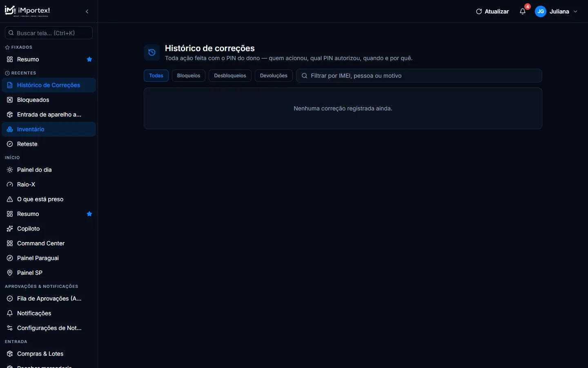
Task: Open Resumo from the Fixados section
Action: click(49, 59)
